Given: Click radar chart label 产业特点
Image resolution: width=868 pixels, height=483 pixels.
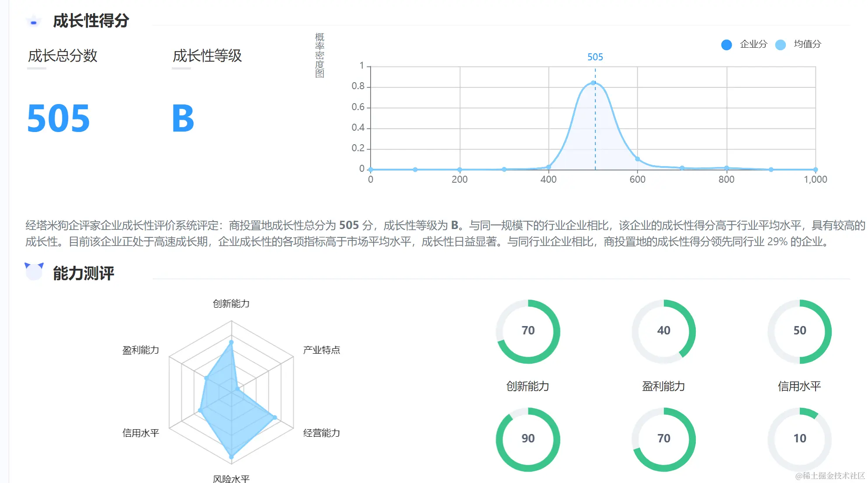Looking at the screenshot, I should [321, 350].
